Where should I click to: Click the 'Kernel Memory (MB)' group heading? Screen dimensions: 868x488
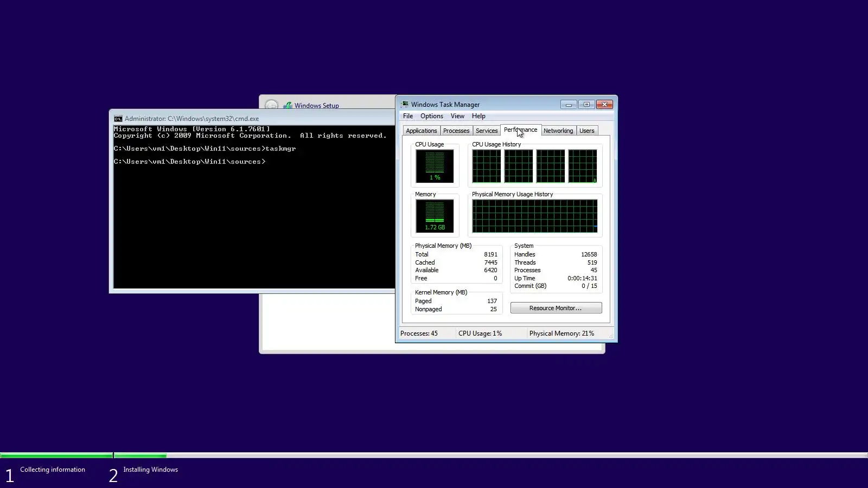(441, 292)
